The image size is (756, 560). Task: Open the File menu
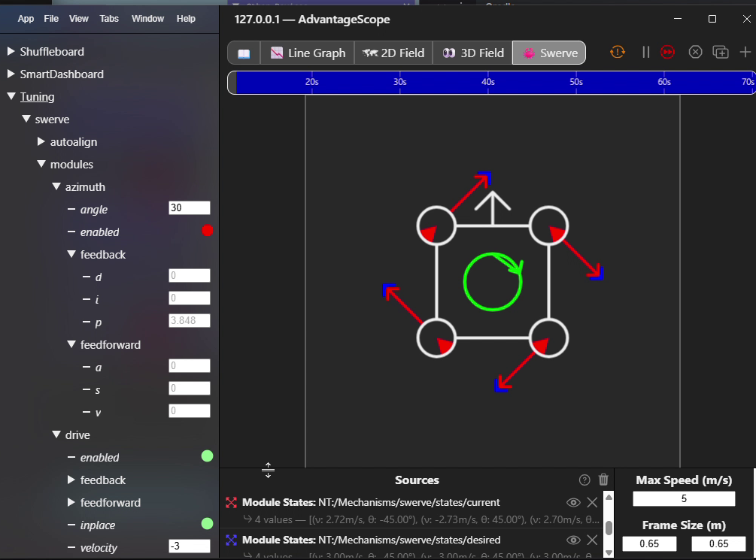[51, 19]
